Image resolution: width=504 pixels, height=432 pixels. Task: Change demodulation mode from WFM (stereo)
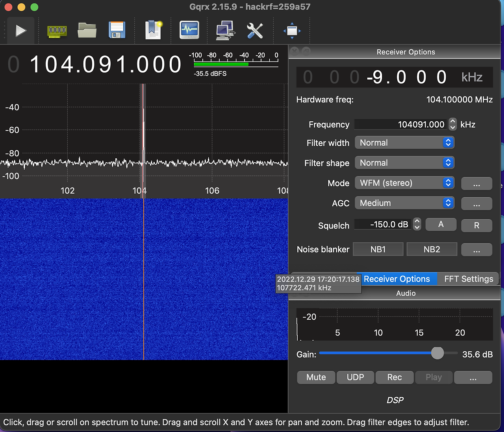click(x=404, y=183)
